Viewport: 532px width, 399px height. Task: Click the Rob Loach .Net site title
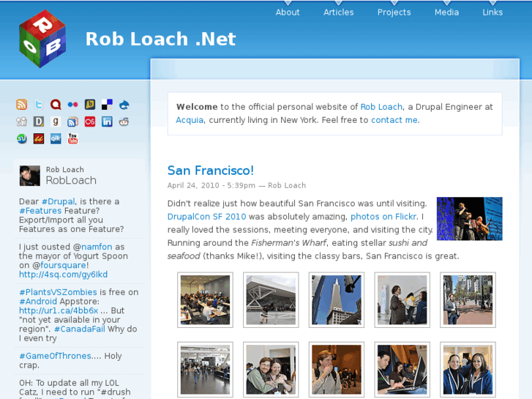click(160, 39)
